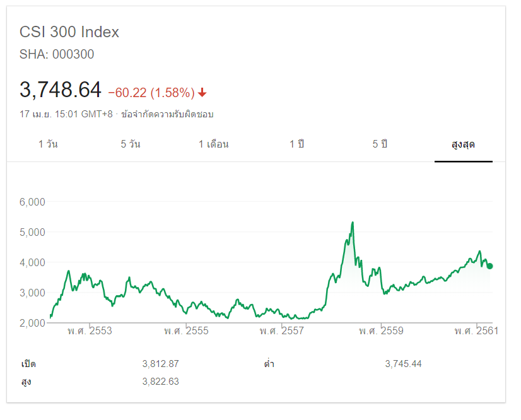
Task: Switch to the 5 ปี tab
Action: (x=380, y=144)
